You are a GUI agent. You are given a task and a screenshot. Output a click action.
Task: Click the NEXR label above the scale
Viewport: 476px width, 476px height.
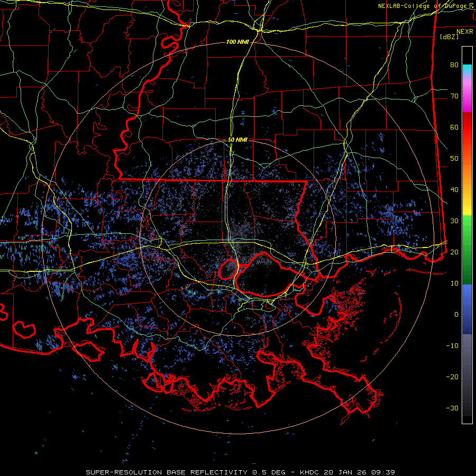(x=465, y=32)
